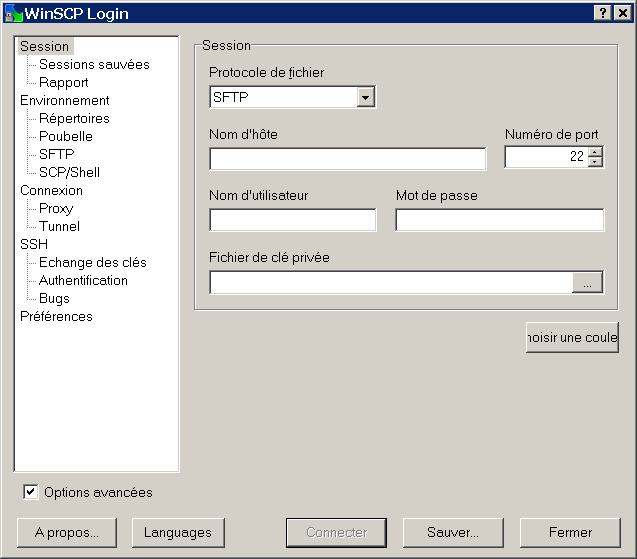Click in the Nom d'hôte field

347,159
